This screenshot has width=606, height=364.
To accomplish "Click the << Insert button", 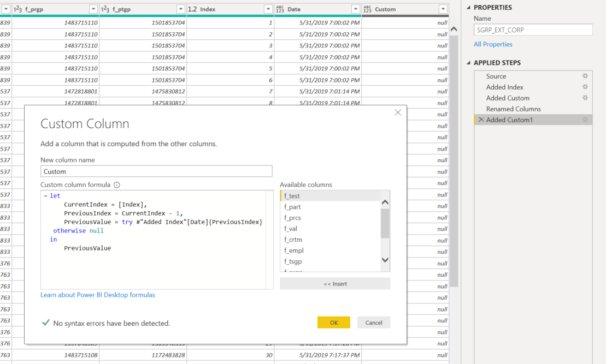I will pyautogui.click(x=335, y=284).
